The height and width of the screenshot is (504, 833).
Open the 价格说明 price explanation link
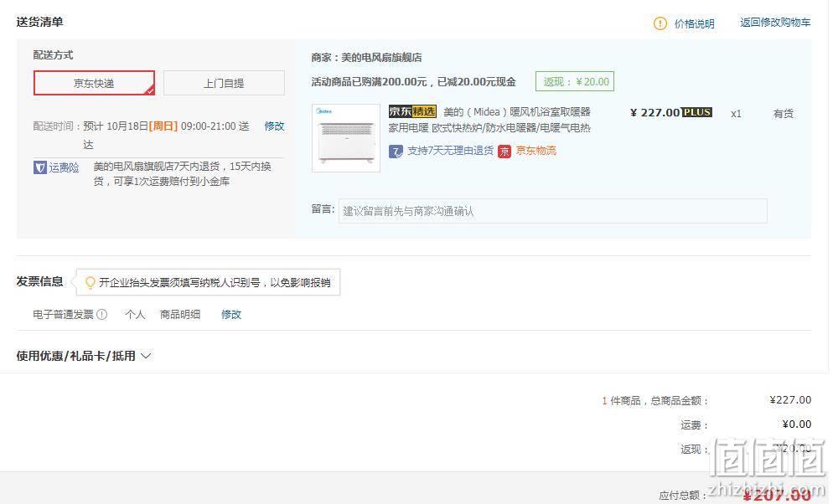pos(695,24)
